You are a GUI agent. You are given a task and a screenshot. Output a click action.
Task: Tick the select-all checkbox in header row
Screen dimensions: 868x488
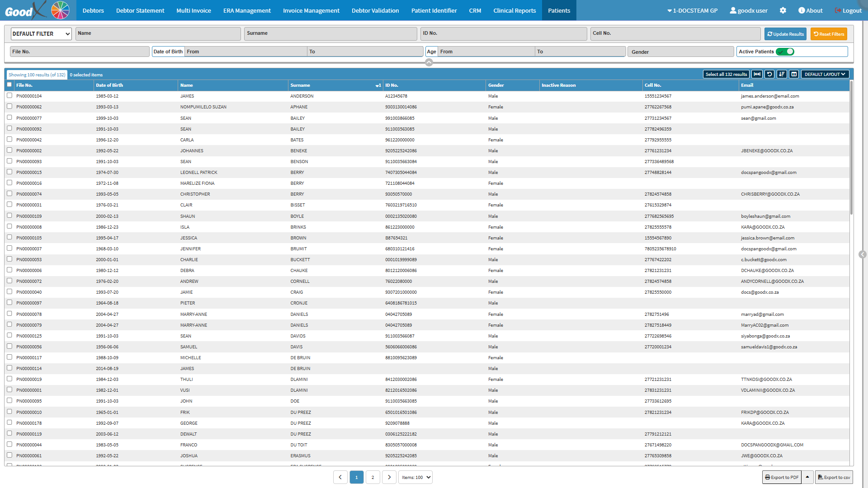(x=9, y=84)
